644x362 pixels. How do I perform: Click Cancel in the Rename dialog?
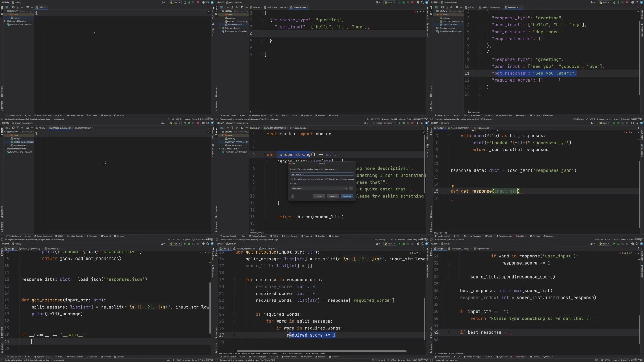coord(319,197)
